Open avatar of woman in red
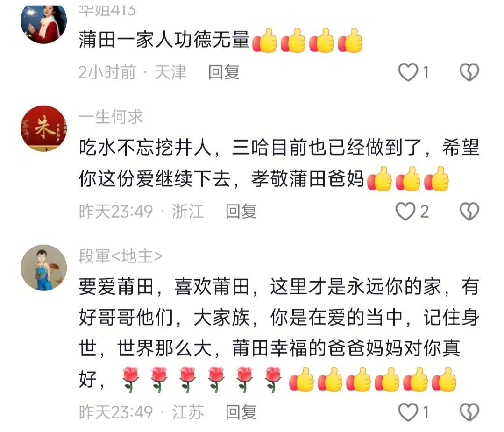The width and height of the screenshot is (504, 432). pos(44,24)
